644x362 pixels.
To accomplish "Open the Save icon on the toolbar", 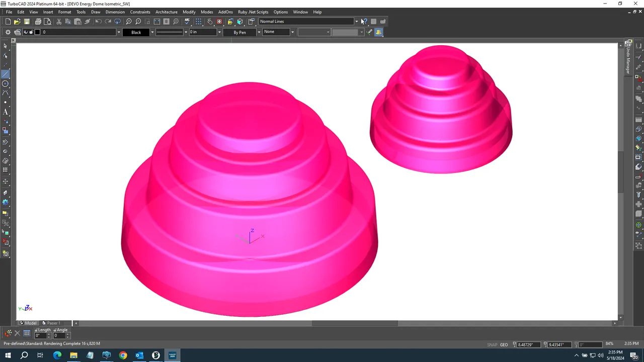I will 27,21.
